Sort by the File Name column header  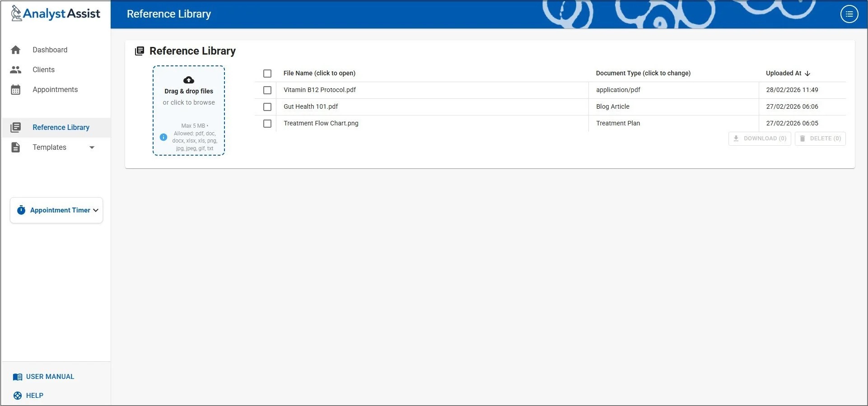pos(319,73)
